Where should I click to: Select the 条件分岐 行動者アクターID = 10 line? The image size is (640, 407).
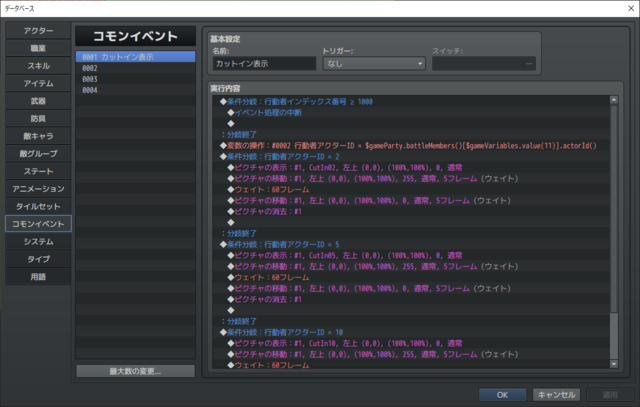(411, 332)
